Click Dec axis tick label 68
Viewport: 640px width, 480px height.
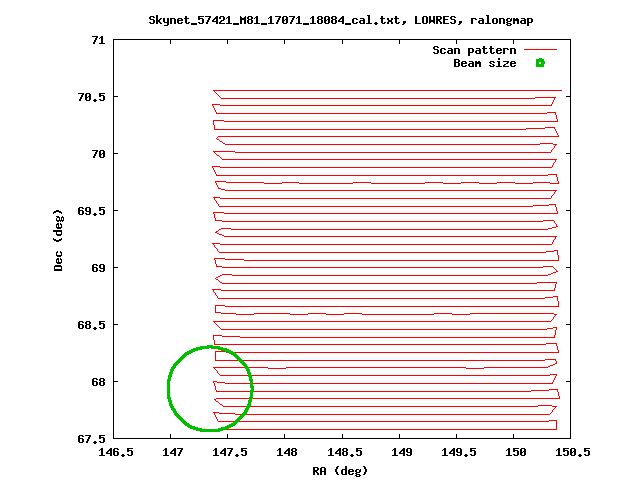98,382
